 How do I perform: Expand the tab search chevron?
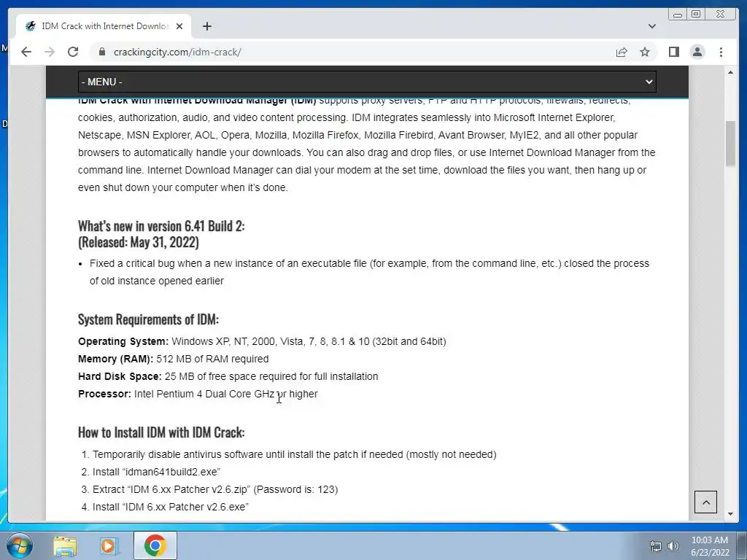coord(651,26)
